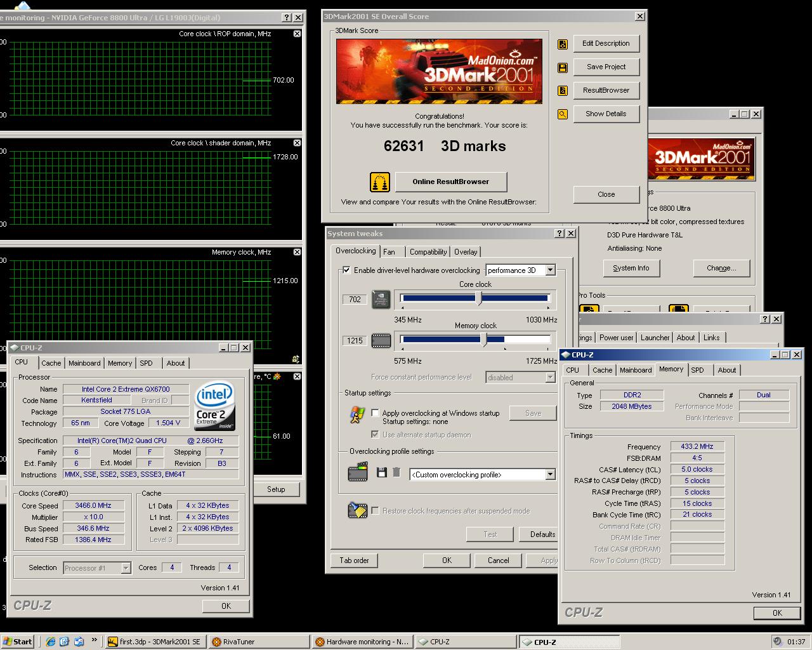Click help button in System tweaks title bar
Screen dimensions: 812x650
[x=560, y=234]
